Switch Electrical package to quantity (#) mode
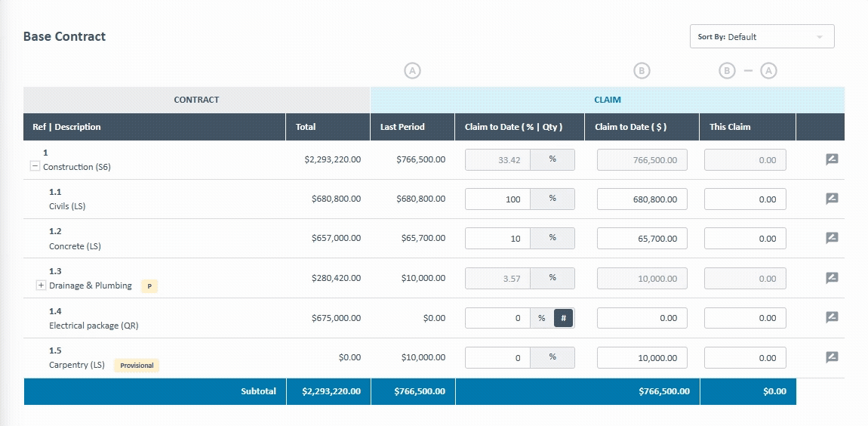Image resolution: width=868 pixels, height=426 pixels. (x=564, y=318)
